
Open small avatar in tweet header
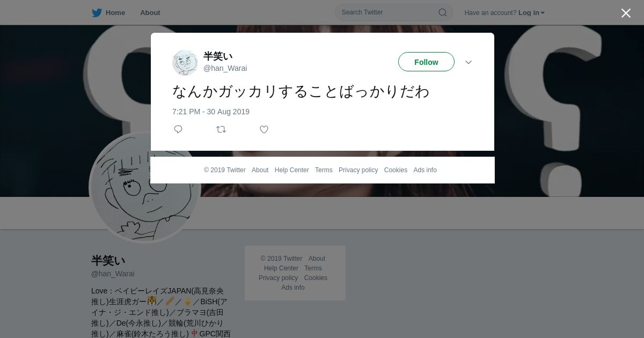click(x=185, y=62)
